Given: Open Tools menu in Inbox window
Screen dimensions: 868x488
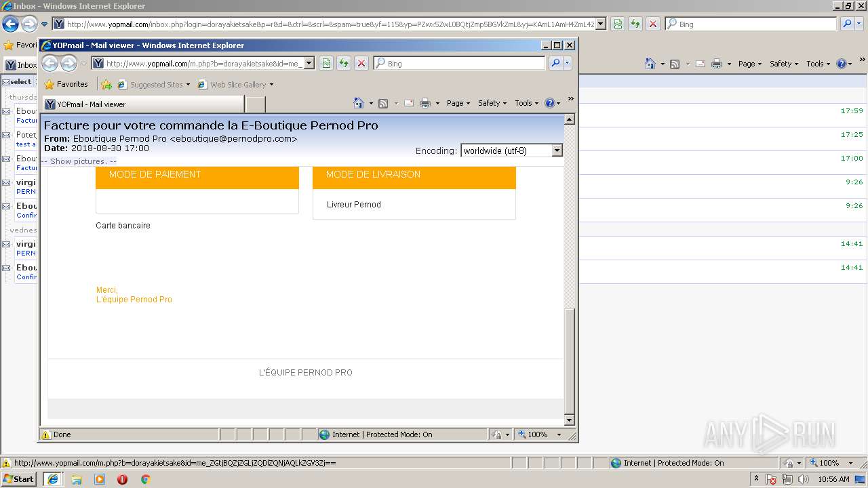Looking at the screenshot, I should (818, 64).
